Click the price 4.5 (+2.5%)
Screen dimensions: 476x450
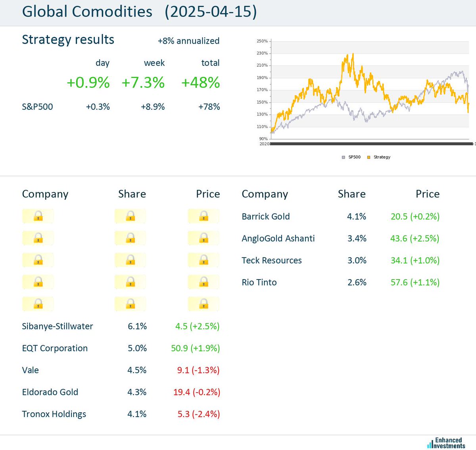tap(198, 326)
